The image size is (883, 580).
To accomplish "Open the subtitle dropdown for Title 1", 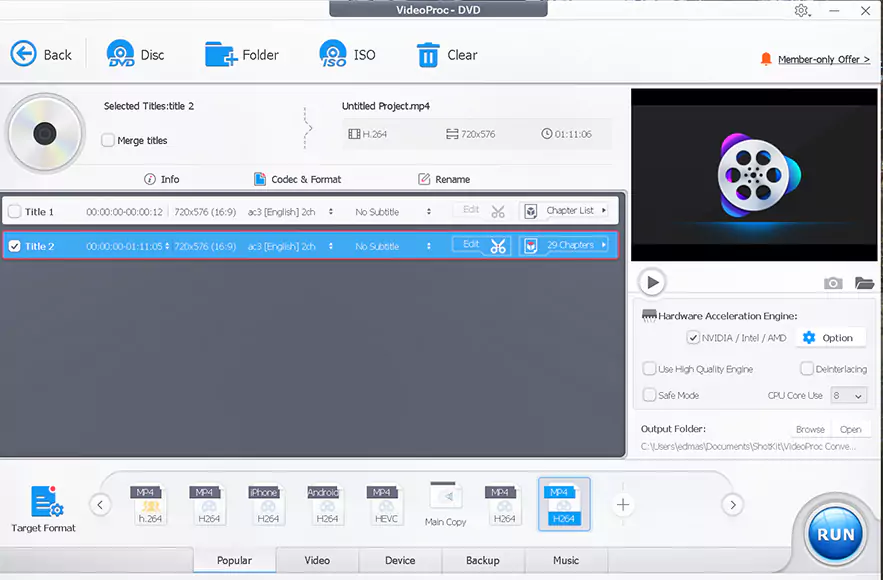I will [x=429, y=212].
